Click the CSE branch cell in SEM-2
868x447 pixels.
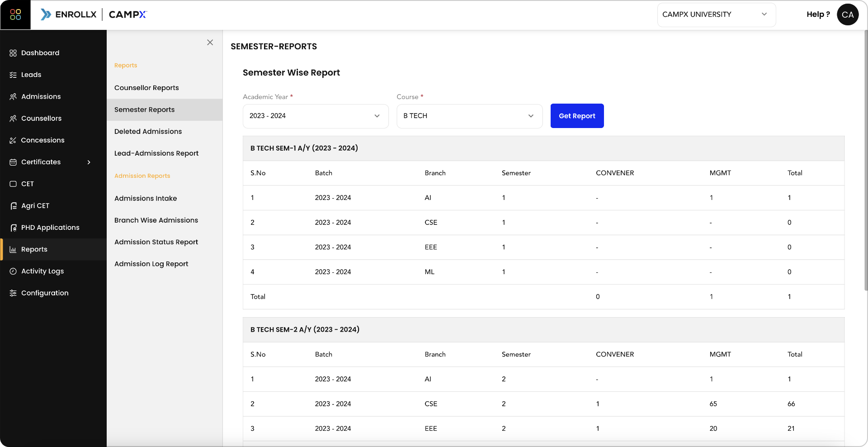(431, 404)
